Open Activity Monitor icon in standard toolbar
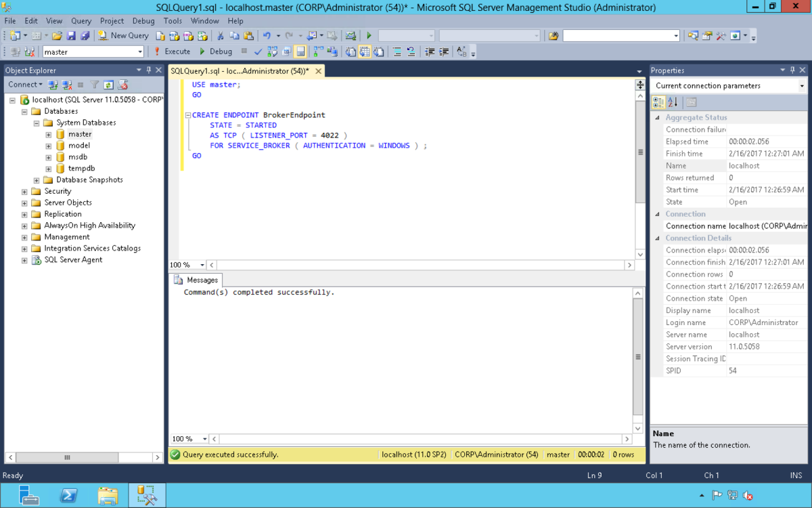This screenshot has height=508, width=812. coord(351,35)
